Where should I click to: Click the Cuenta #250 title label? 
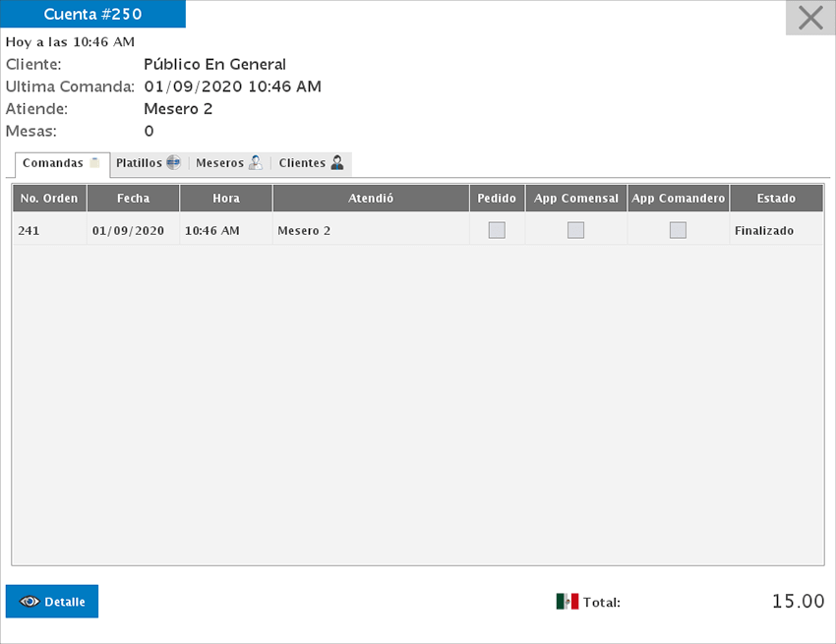[x=92, y=14]
